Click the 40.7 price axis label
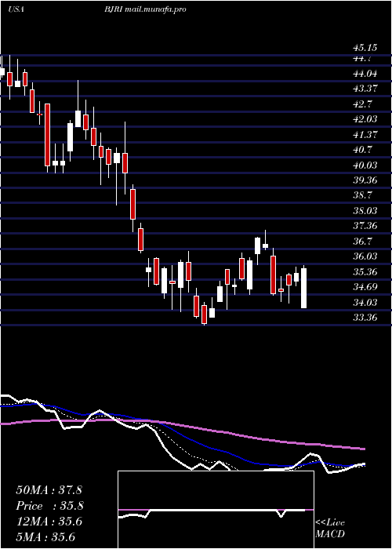 (363, 150)
